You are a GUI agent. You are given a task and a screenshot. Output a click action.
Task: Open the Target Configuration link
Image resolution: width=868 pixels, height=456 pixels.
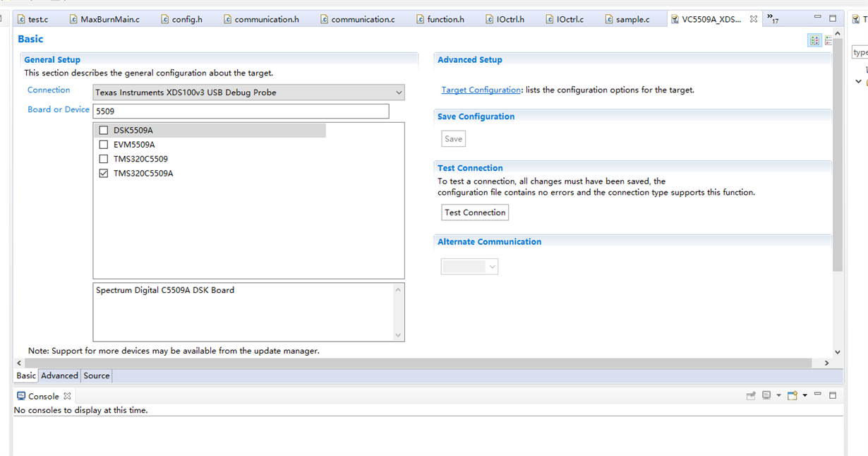(481, 90)
